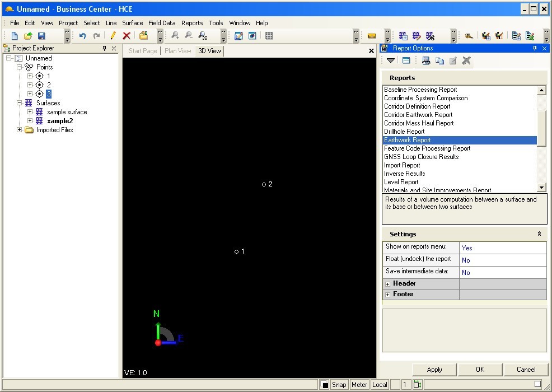Viewport: 552px width, 392px height.
Task: Select Level Report in the Reports list
Action: 460,182
